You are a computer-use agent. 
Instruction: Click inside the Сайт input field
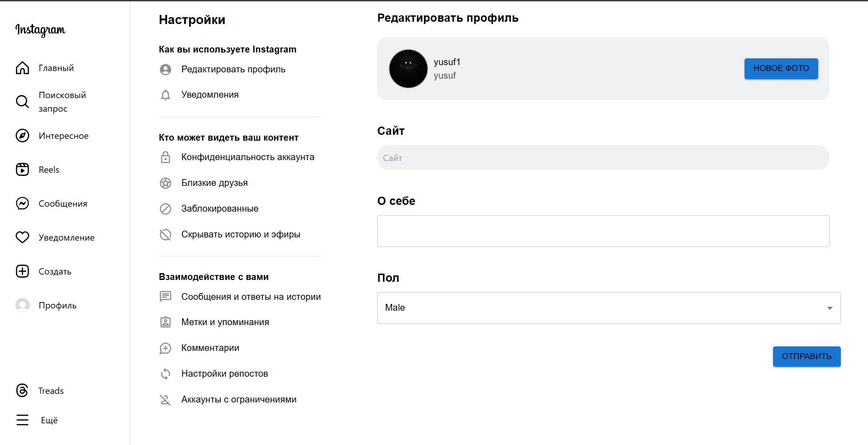pyautogui.click(x=603, y=157)
